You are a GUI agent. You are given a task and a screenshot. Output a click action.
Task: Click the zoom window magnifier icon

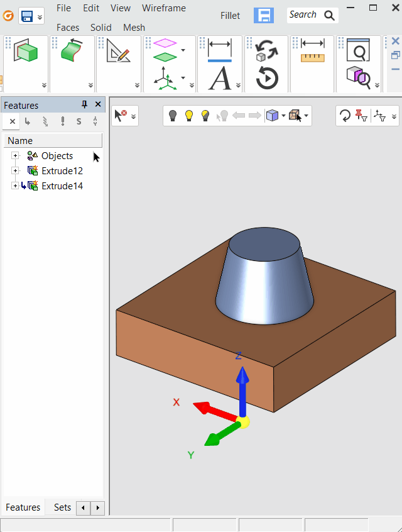pos(358,50)
